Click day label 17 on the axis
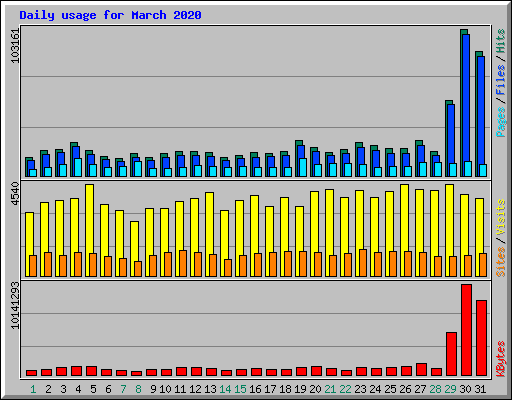Screen dimensions: 512x400 coord(270,389)
